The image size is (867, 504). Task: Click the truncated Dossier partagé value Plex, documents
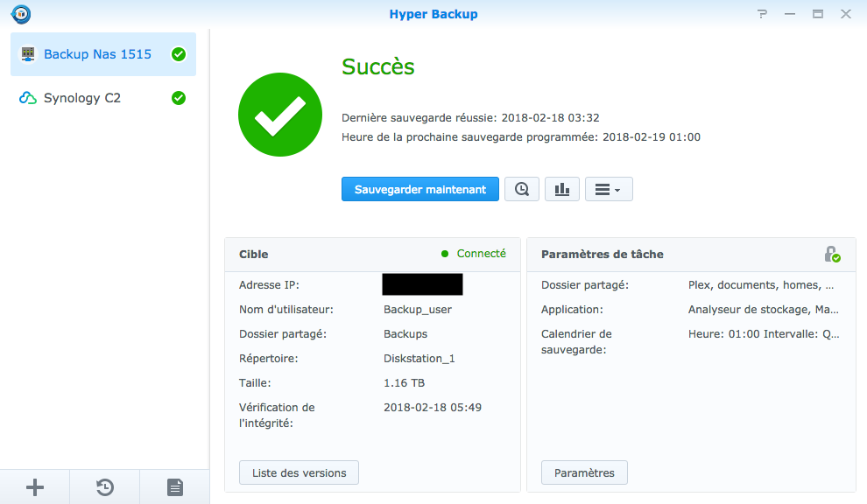(761, 285)
